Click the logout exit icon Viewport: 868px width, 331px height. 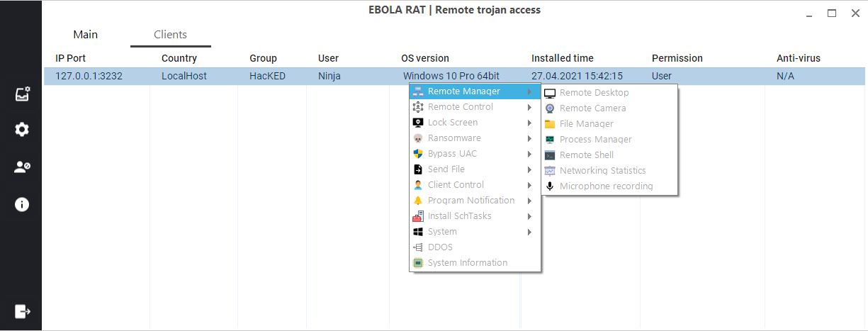coord(23,311)
